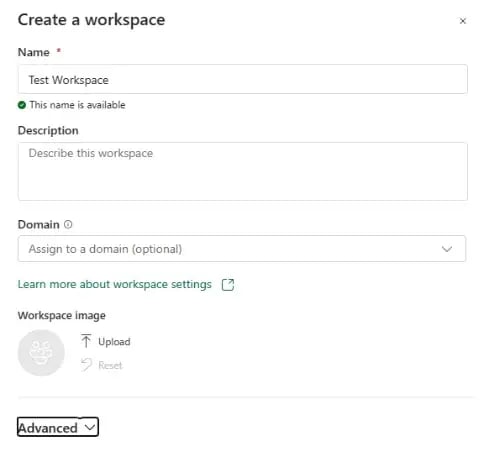Viewport: 494px width, 457px height.
Task: Select the greyed-out Reset text button
Action: coord(110,365)
